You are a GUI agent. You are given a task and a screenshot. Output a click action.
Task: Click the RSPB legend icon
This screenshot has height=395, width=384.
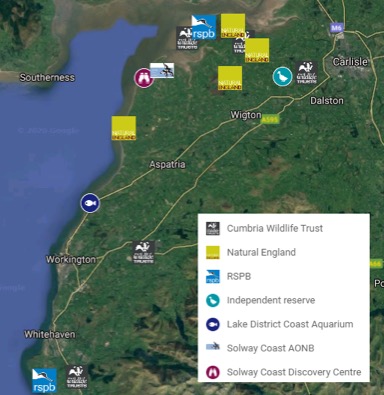[x=213, y=277]
